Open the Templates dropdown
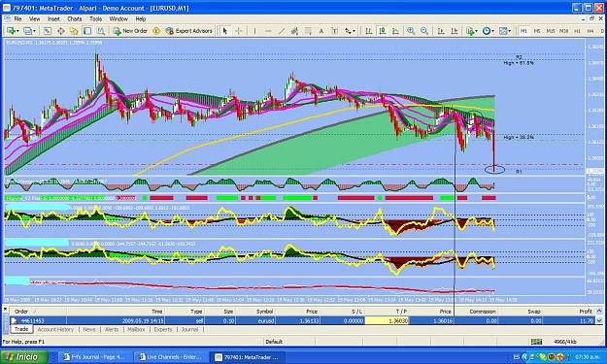 click(x=505, y=31)
